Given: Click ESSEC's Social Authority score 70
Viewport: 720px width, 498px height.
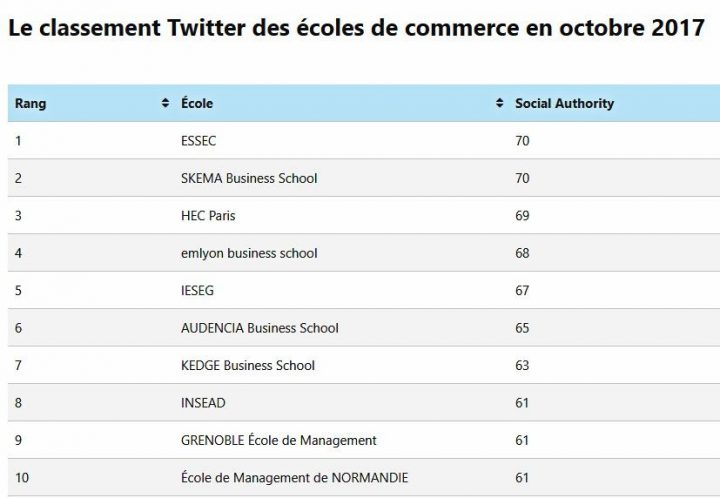Looking at the screenshot, I should pos(522,141).
